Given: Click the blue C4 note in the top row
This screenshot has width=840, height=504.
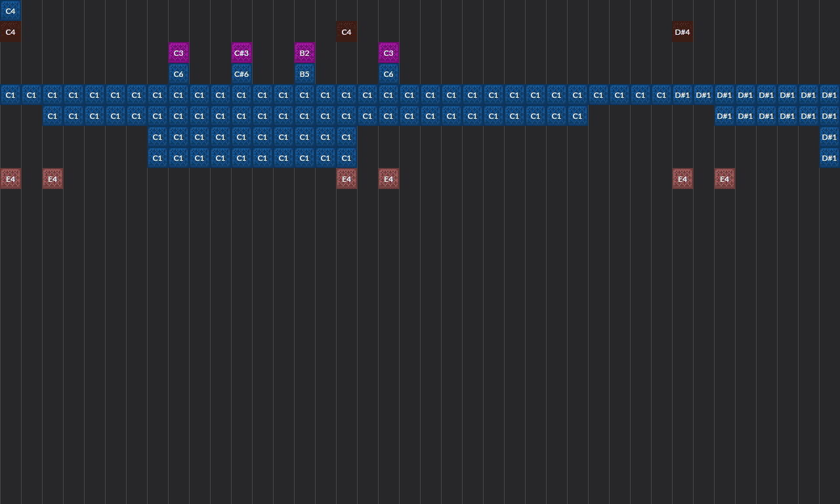Looking at the screenshot, I should coord(10,11).
